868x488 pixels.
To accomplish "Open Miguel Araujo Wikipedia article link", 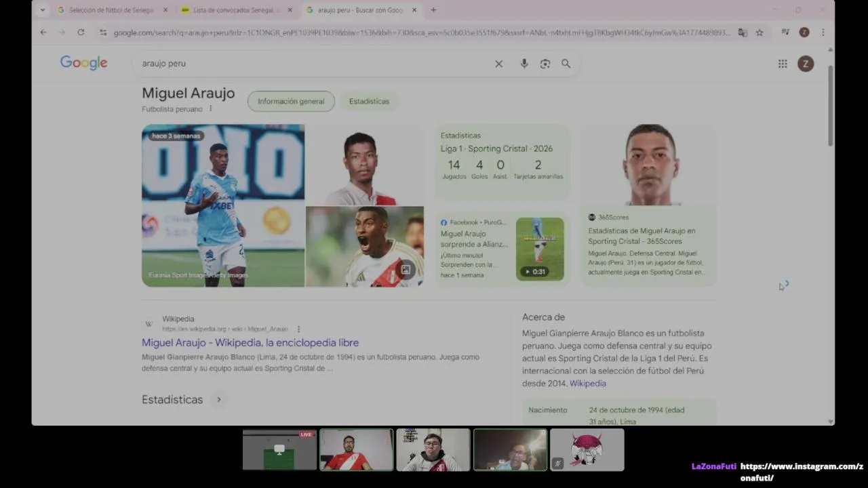I will 250,342.
